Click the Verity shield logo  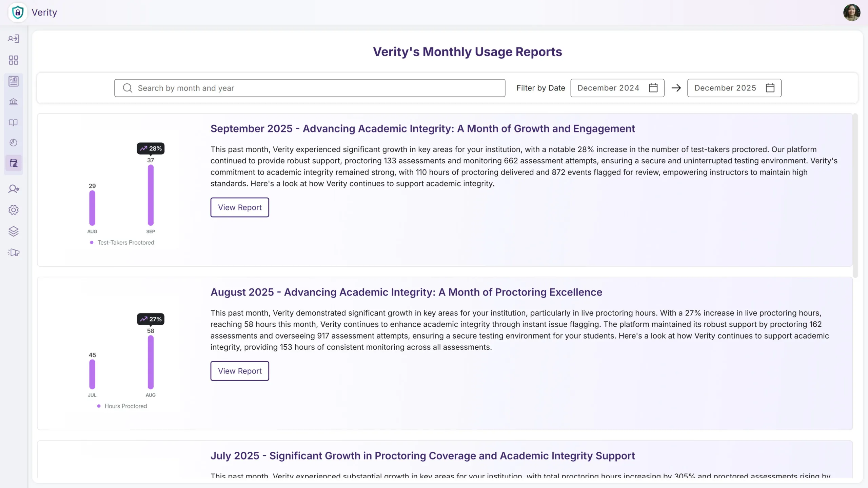(18, 12)
